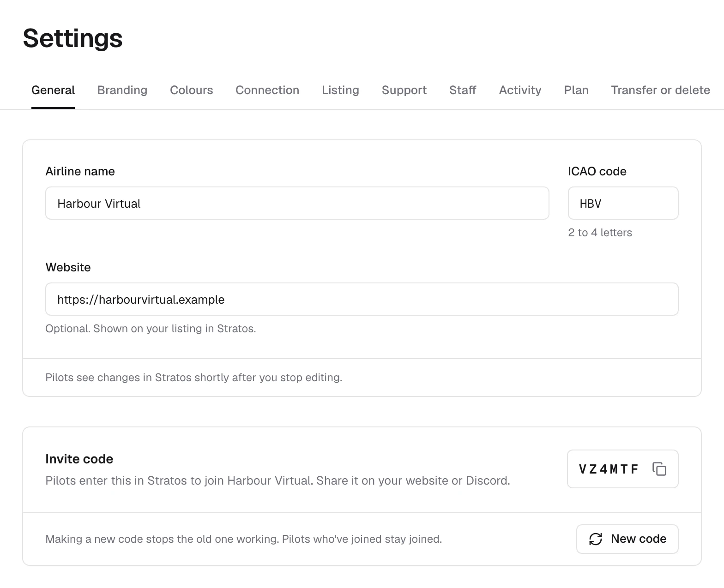Click the 'Pilots see changes in Stratos' notice

pos(194,378)
